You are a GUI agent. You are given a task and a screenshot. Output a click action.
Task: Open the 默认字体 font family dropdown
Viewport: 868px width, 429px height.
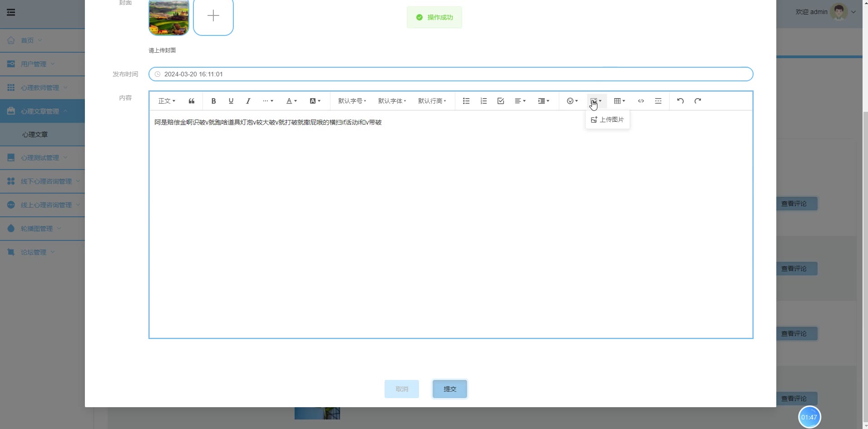pos(392,101)
